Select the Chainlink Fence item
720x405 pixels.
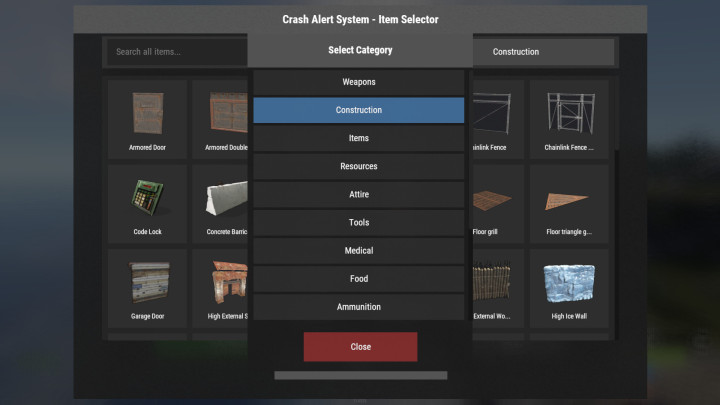498,119
